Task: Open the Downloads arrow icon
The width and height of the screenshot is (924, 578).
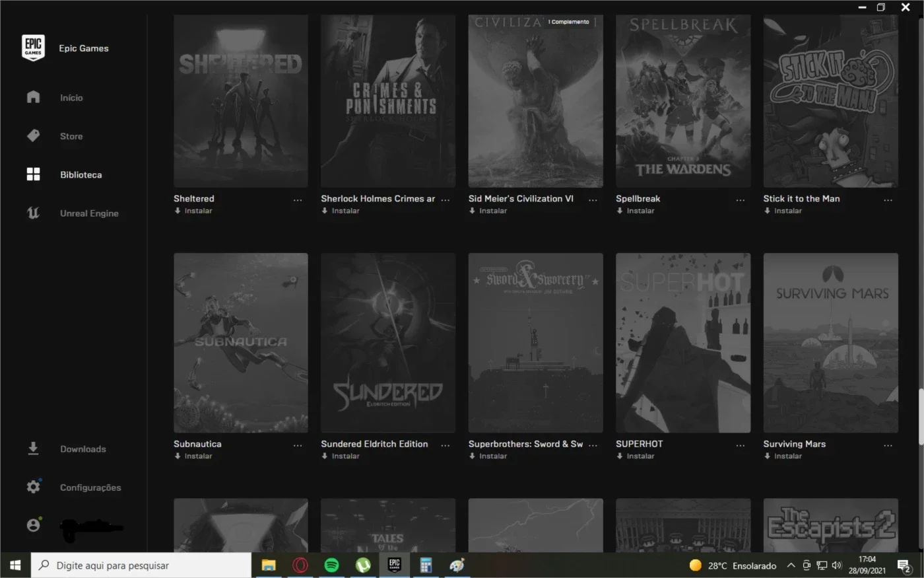Action: coord(33,449)
